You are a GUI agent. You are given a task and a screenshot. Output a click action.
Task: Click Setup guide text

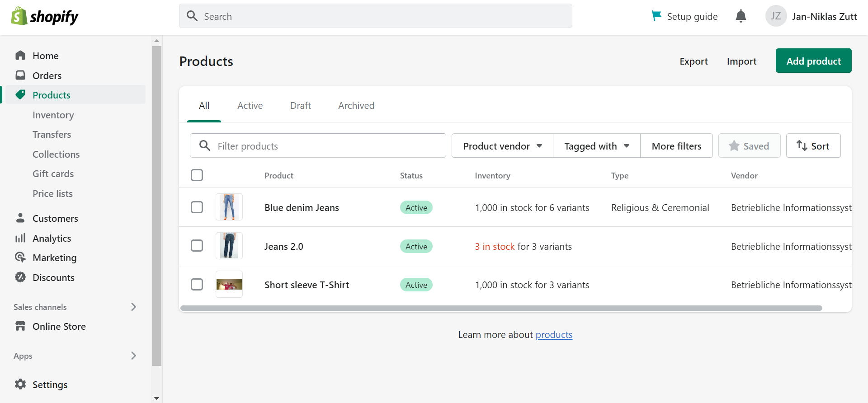[x=692, y=17]
